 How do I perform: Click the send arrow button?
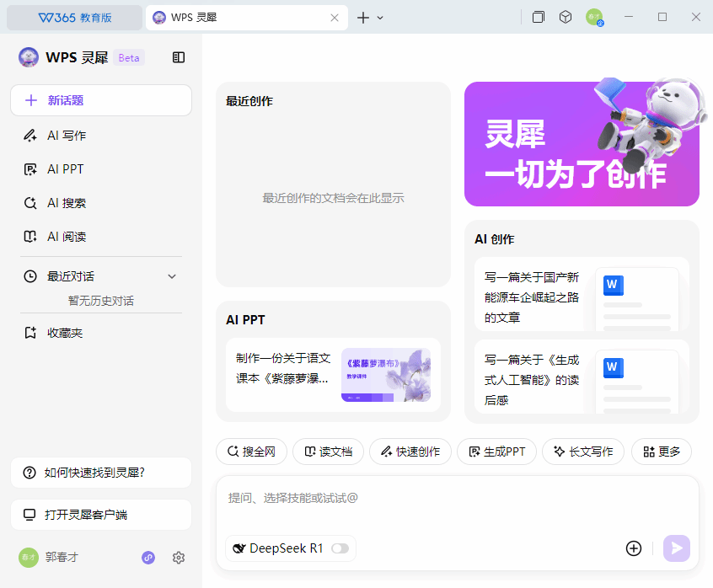point(676,548)
